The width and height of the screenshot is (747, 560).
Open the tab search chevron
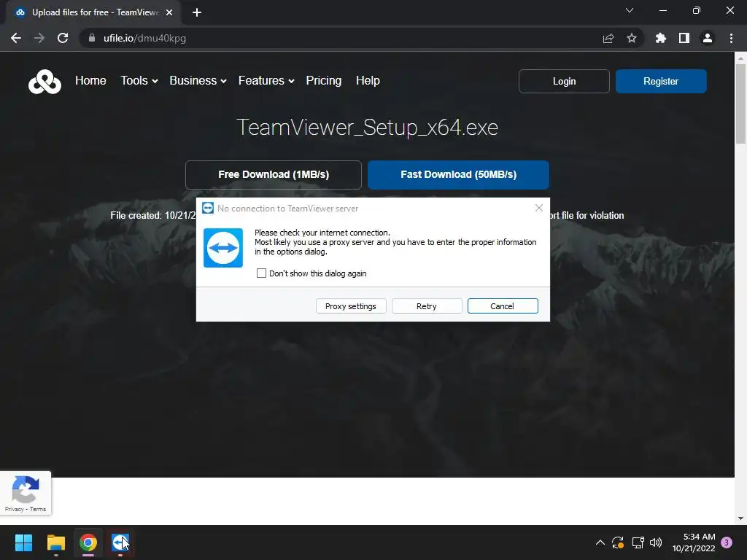(630, 10)
